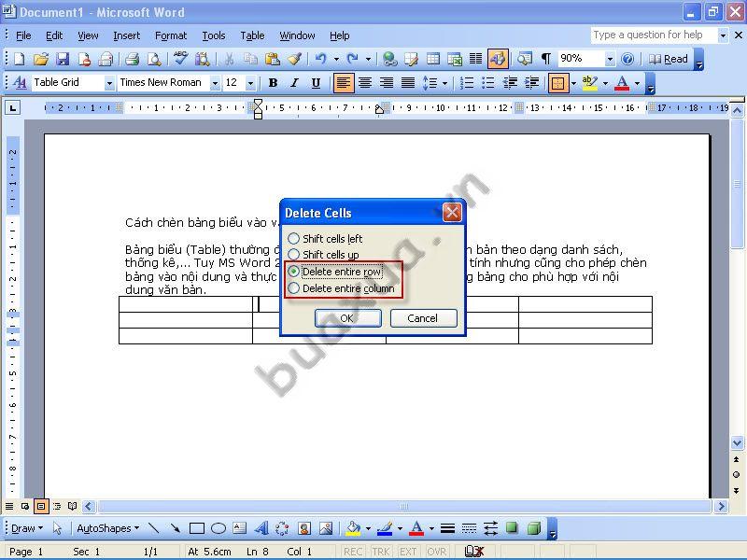The width and height of the screenshot is (747, 560).
Task: Apply Italic formatting
Action: point(294,83)
